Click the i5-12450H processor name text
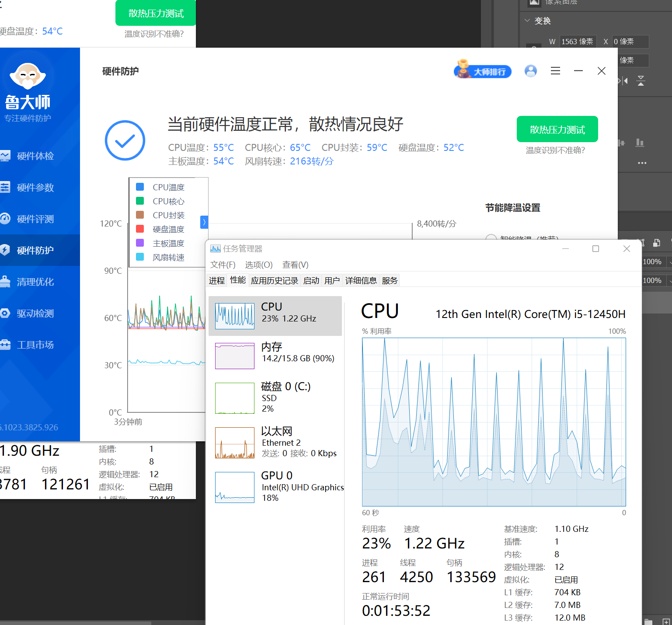The height and width of the screenshot is (625, 672). pyautogui.click(x=530, y=314)
